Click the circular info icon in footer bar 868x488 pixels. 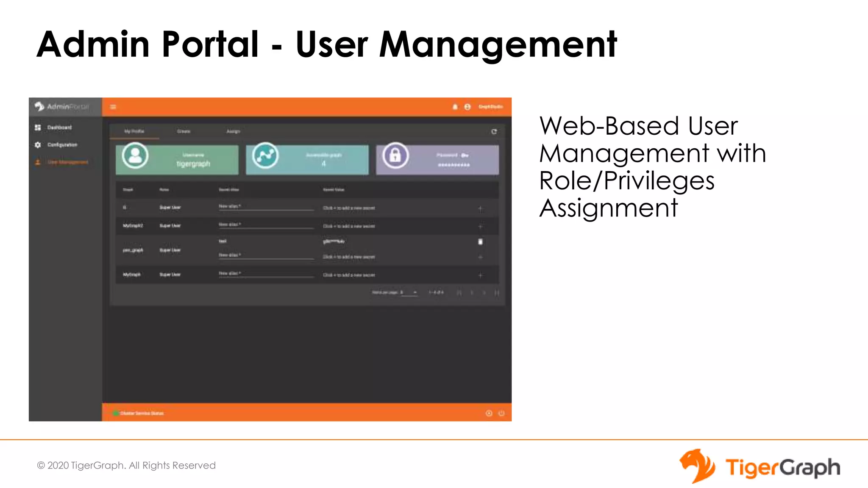click(x=489, y=413)
